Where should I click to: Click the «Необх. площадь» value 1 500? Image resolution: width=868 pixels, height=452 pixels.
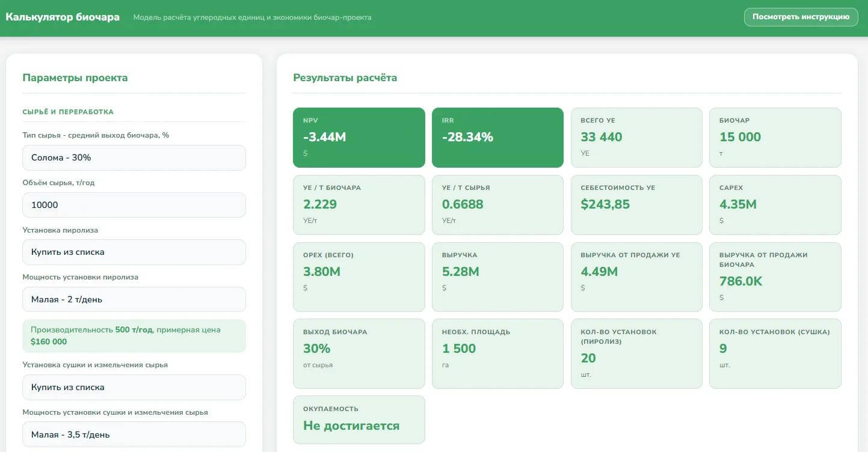pyautogui.click(x=459, y=349)
